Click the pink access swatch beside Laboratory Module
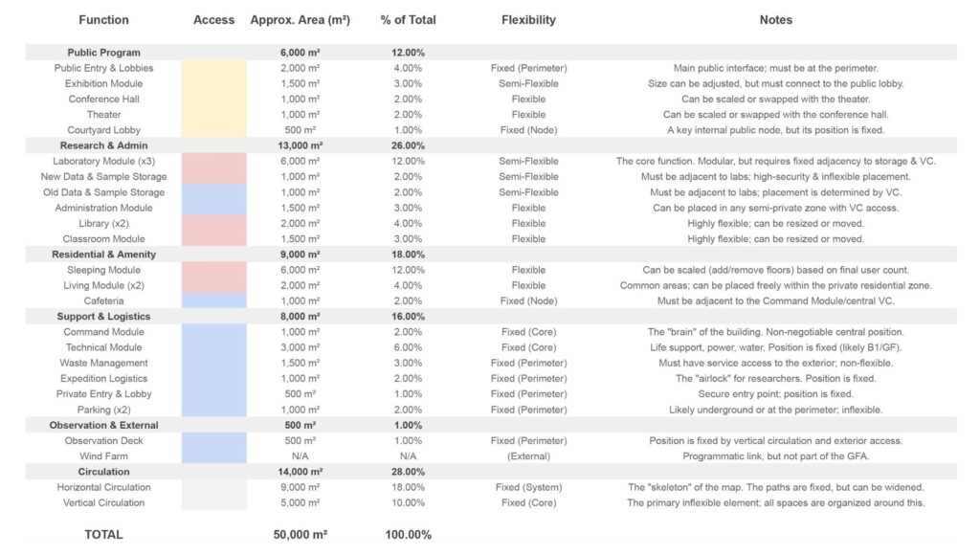The image size is (980, 555). click(213, 162)
